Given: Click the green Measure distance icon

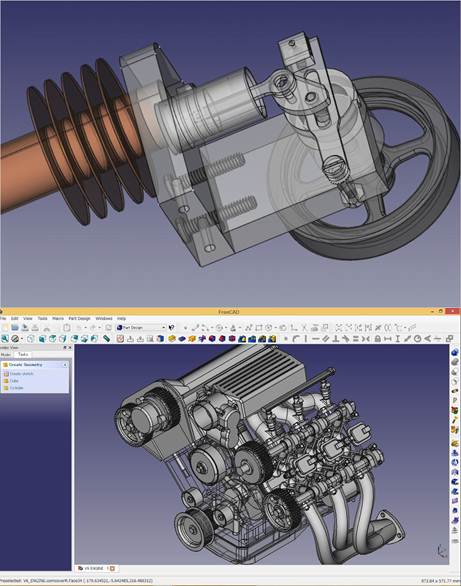Looking at the screenshot, I should click(x=106, y=339).
